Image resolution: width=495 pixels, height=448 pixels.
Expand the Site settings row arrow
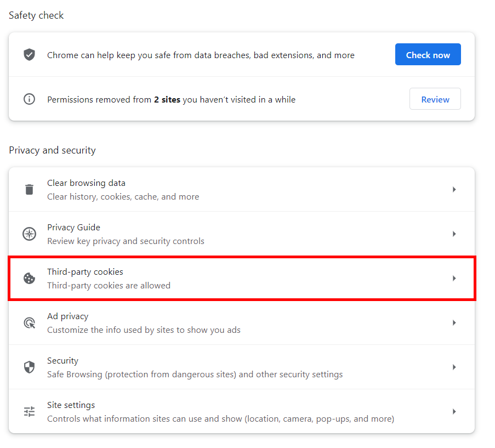(x=454, y=412)
